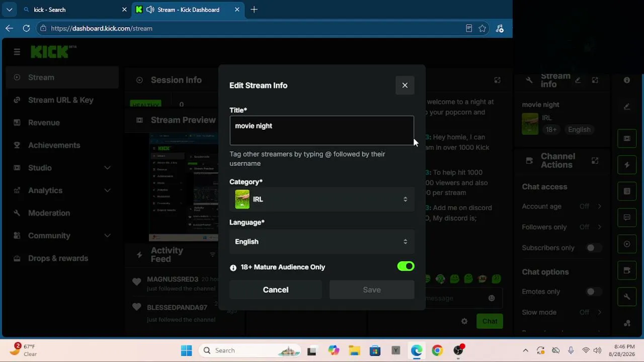Click the info icon beside 18+ Mature Audience

[233, 268]
